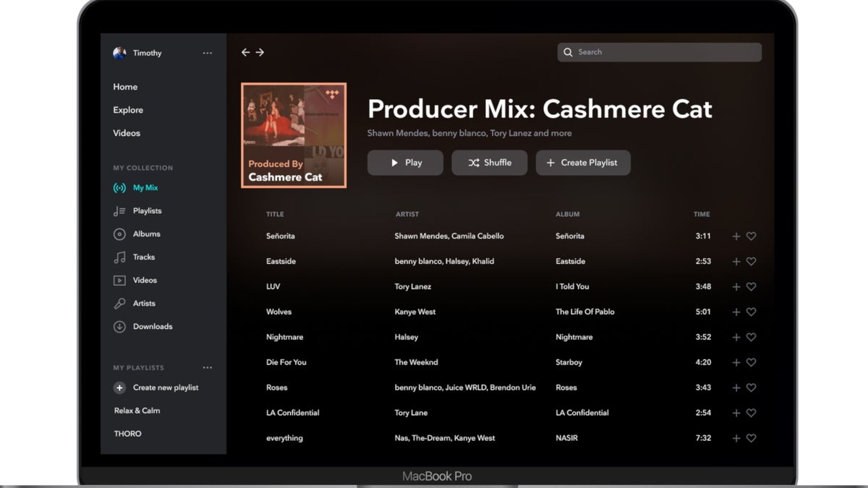Screen dimensions: 868x488
Task: Open album The Life Of Pablo
Action: 585,312
